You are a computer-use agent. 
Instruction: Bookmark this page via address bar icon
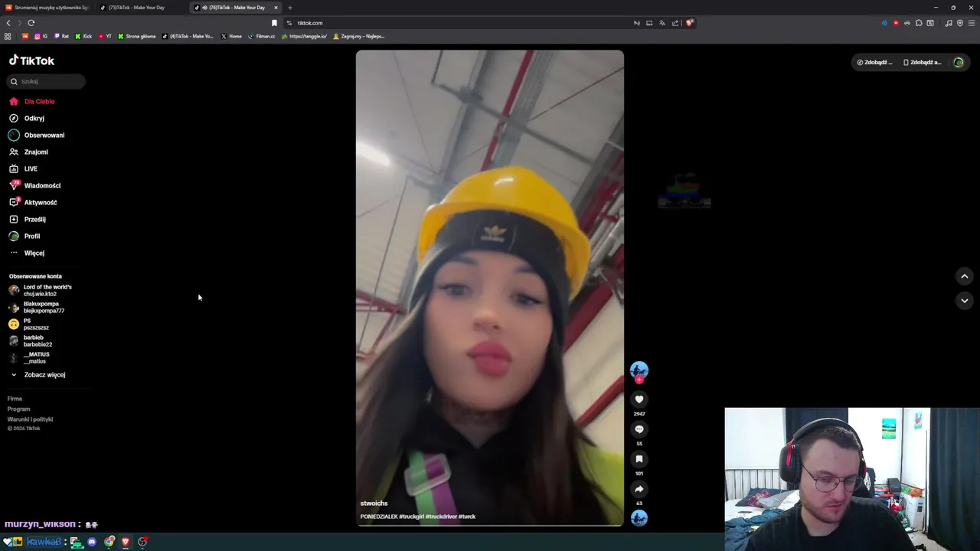point(274,23)
